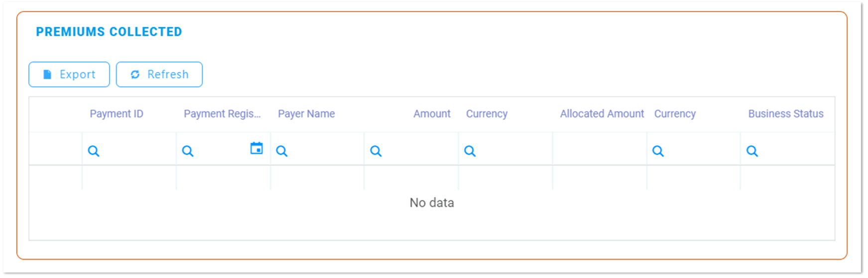Sort by the Amount column header
868x278 pixels.
[x=432, y=114]
